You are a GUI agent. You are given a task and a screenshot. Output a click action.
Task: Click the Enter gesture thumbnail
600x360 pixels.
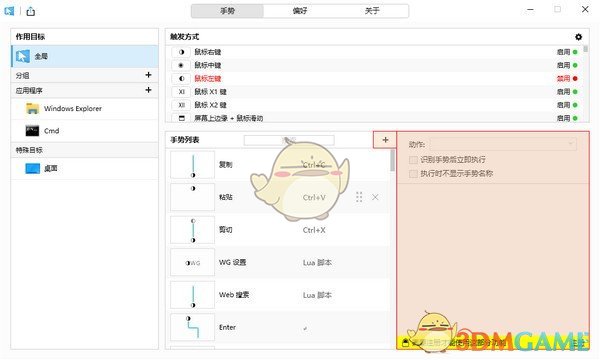point(192,327)
